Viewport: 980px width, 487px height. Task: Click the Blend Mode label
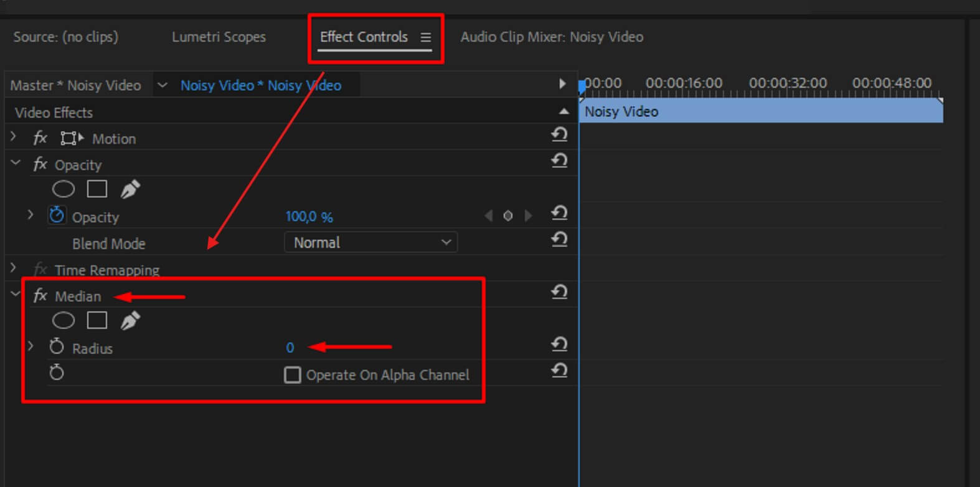tap(109, 243)
